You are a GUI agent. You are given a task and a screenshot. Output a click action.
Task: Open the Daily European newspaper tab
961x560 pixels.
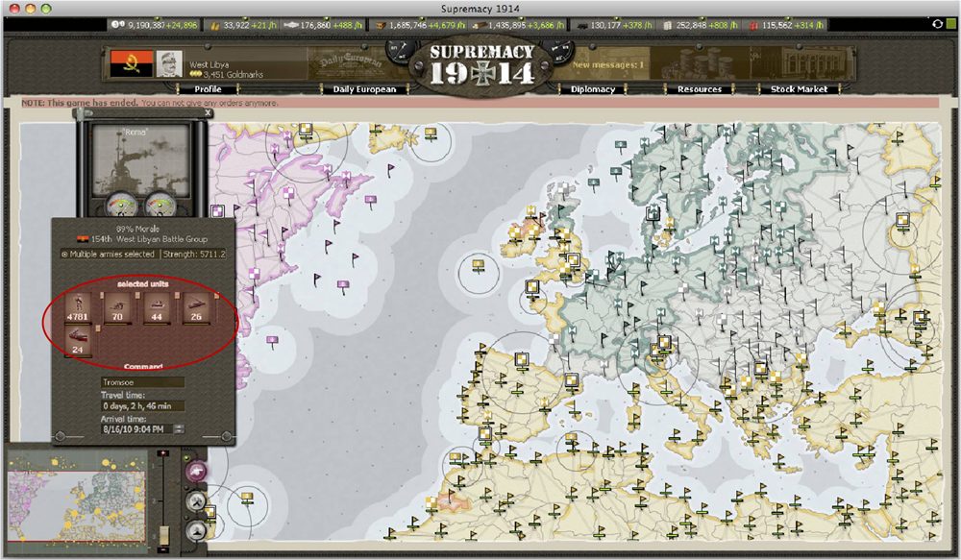pyautogui.click(x=364, y=89)
